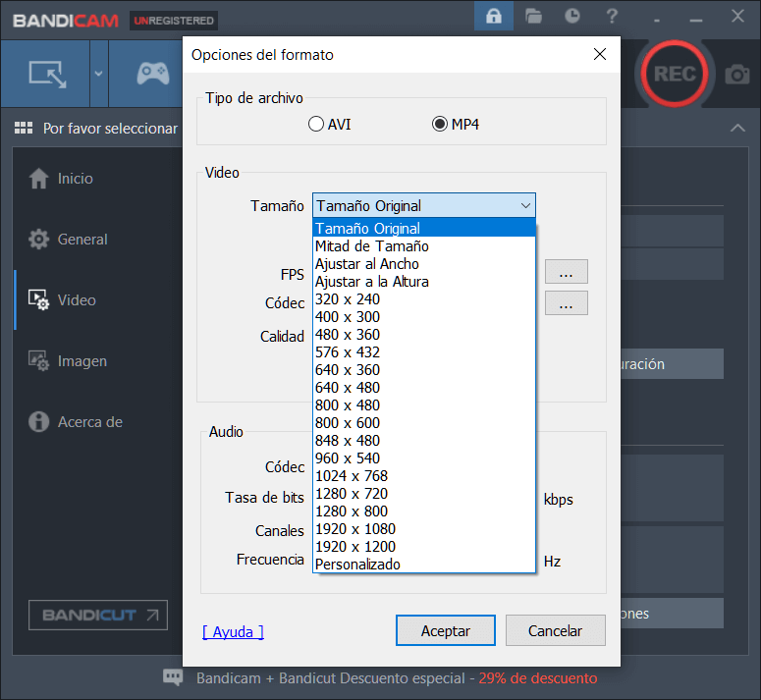
Task: Open the Imagen tab
Action: tap(68, 361)
